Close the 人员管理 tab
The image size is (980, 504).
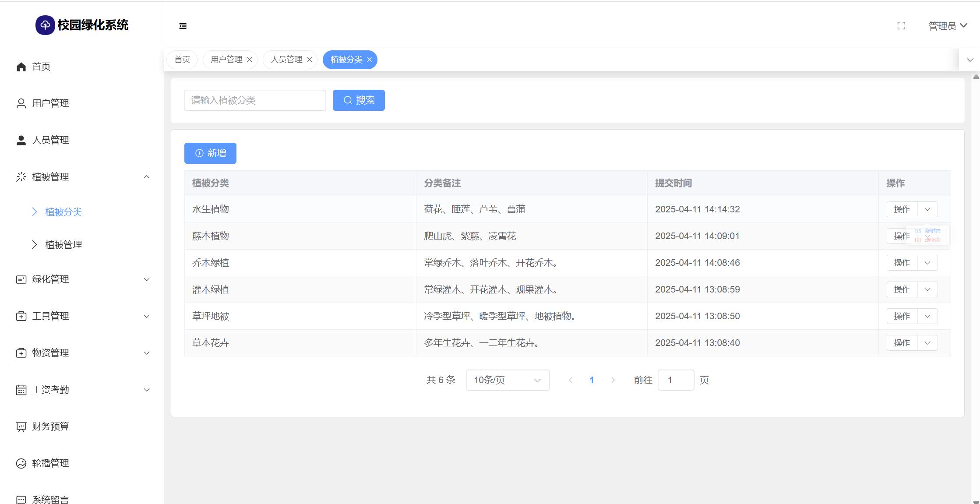tap(310, 60)
